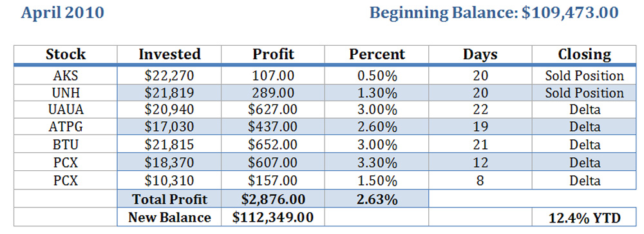644x234 pixels.
Task: Click the April 2010 heading
Action: [x=62, y=12]
